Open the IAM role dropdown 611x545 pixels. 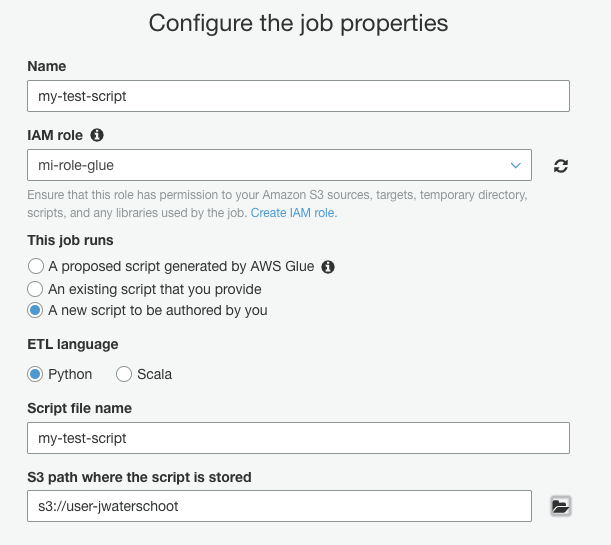pyautogui.click(x=279, y=165)
